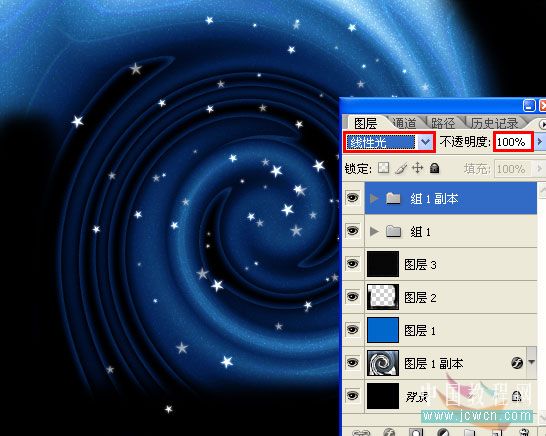Click folder icon of 组 1 副本

click(393, 198)
